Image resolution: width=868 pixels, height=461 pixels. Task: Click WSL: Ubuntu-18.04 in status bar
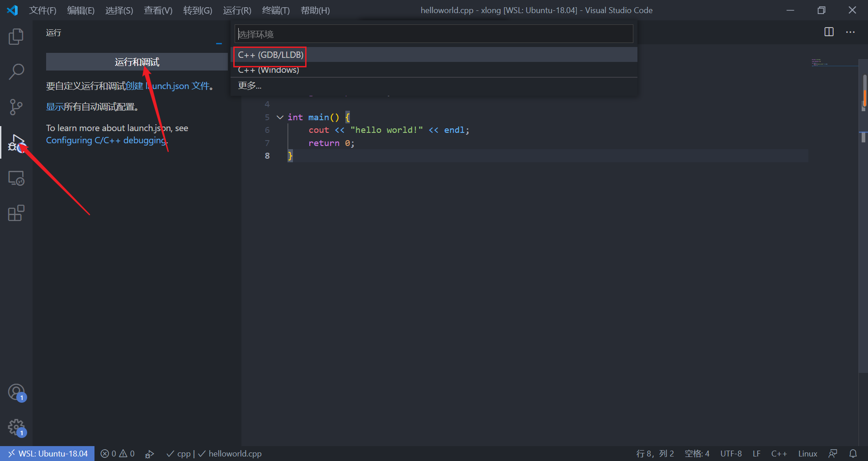coord(47,453)
